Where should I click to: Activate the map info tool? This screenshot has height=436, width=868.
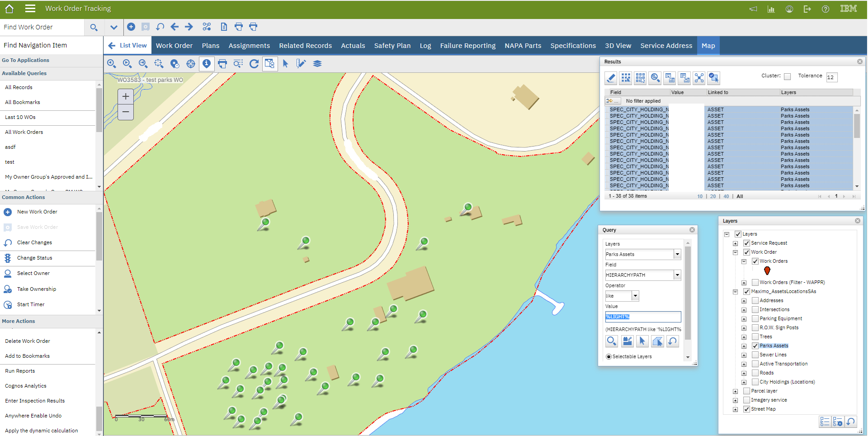point(207,63)
